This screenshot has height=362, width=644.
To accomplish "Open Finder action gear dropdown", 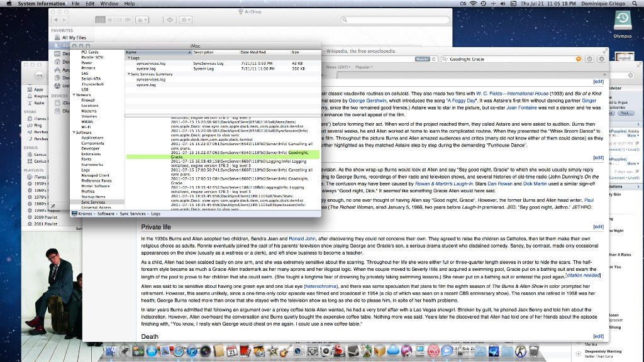I will (x=186, y=19).
